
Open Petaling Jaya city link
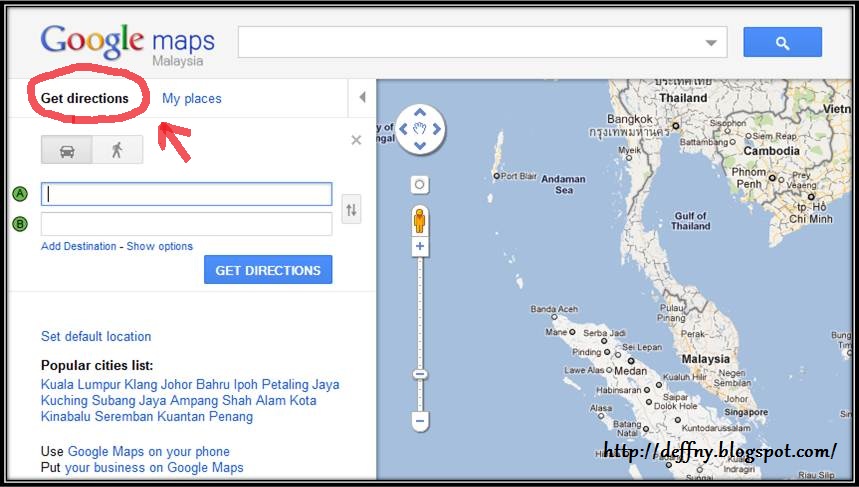coord(300,385)
